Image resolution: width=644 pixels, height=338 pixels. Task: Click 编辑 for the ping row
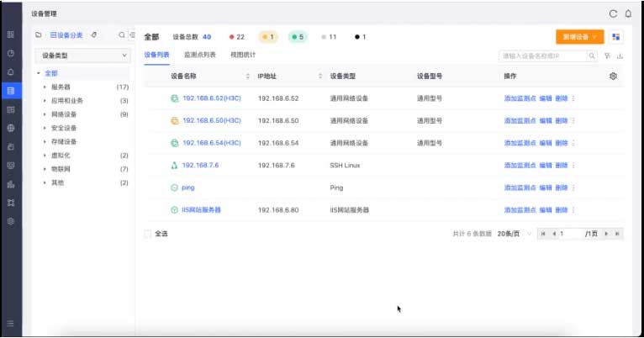(546, 187)
